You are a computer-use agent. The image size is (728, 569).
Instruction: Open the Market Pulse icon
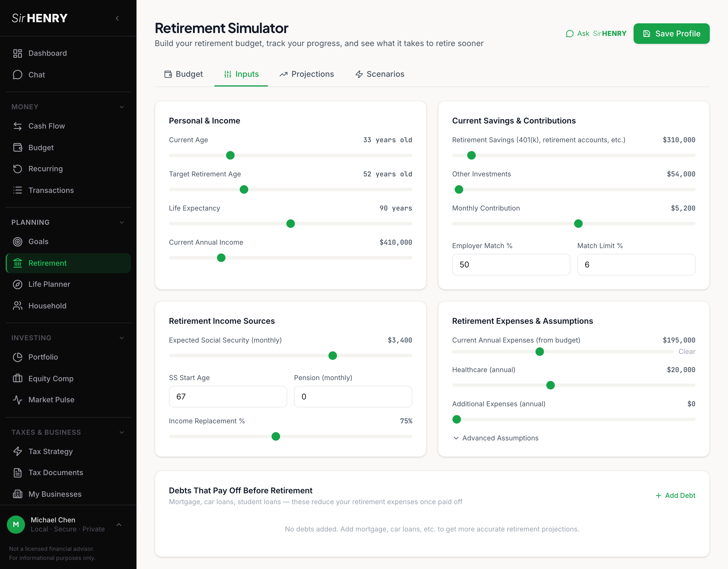pyautogui.click(x=18, y=399)
